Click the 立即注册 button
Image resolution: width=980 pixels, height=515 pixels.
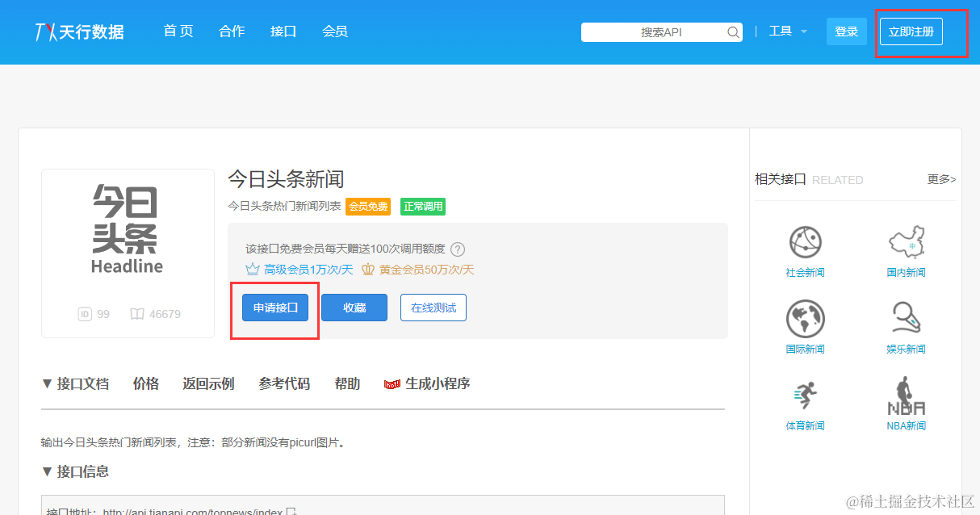tap(911, 31)
